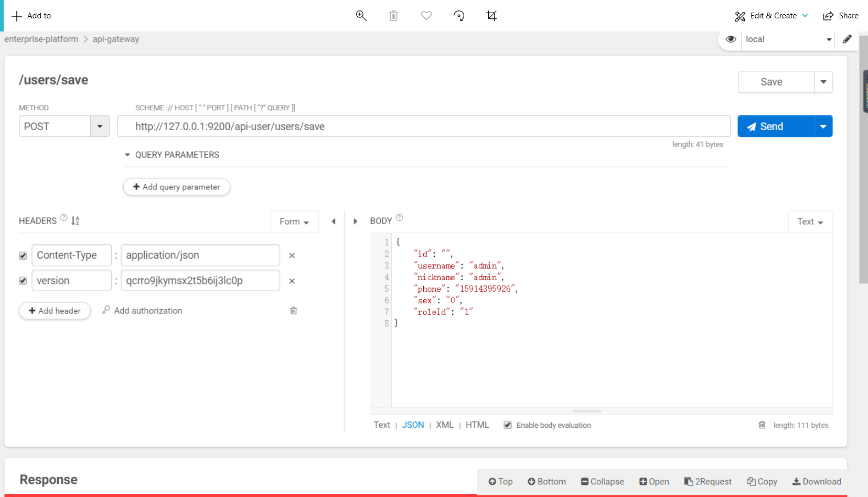
Task: Click the /users/save request title
Action: (x=53, y=80)
